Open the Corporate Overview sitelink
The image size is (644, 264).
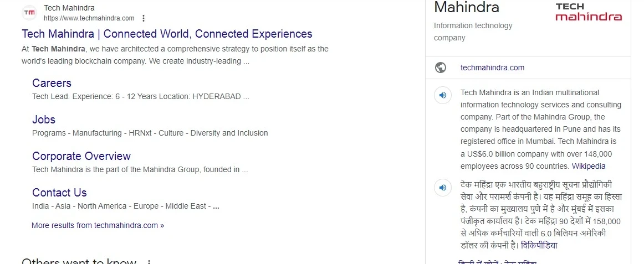pyautogui.click(x=81, y=156)
